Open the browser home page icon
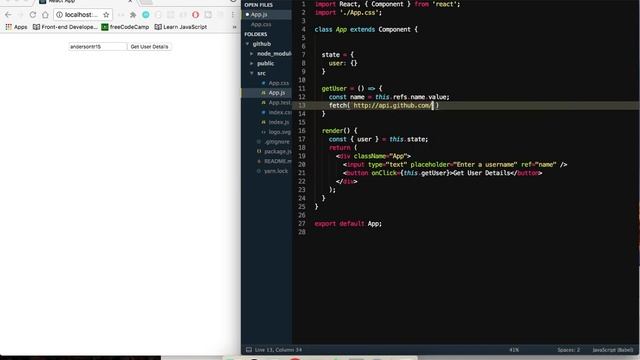The image size is (640, 360). [x=45, y=15]
